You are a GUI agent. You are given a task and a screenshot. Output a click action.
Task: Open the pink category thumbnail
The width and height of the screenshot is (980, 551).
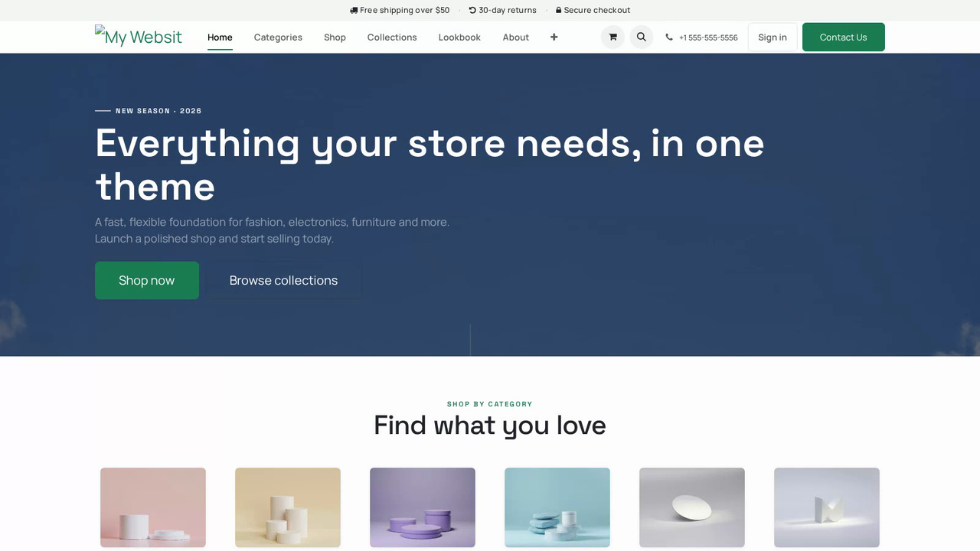153,507
